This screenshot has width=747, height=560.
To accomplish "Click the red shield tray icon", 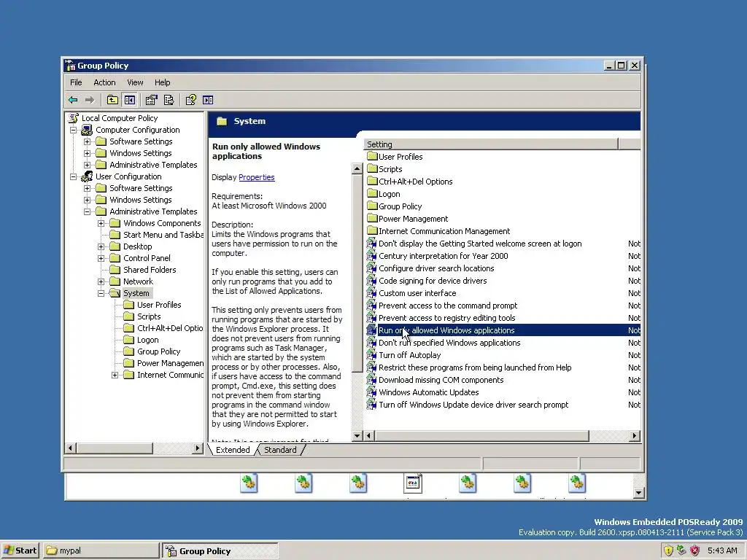I will 695,551.
